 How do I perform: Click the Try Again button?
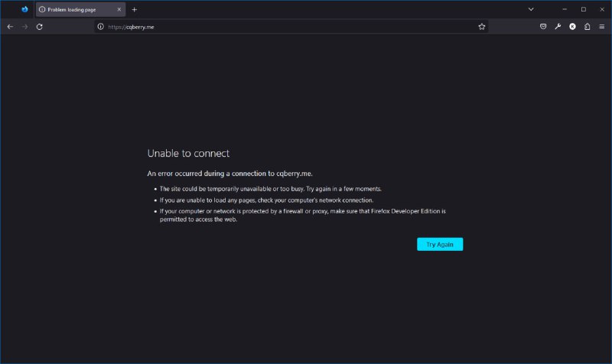pyautogui.click(x=440, y=244)
